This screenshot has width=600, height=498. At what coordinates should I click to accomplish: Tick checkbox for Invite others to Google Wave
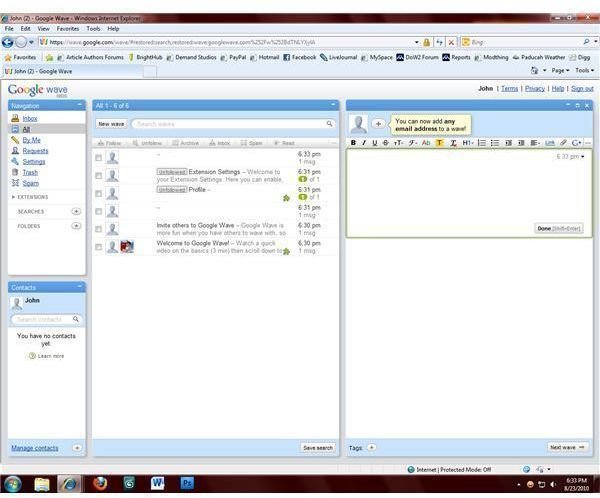click(x=98, y=229)
